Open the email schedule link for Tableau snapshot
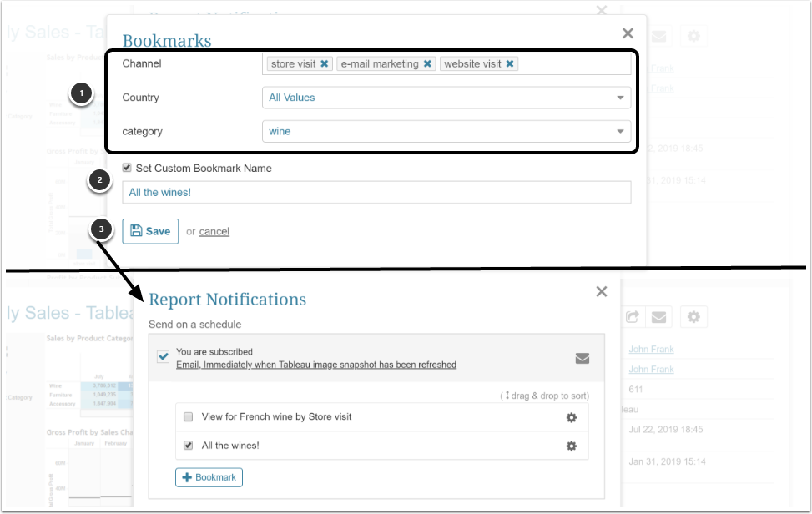Viewport: 812px width, 514px height. tap(316, 365)
